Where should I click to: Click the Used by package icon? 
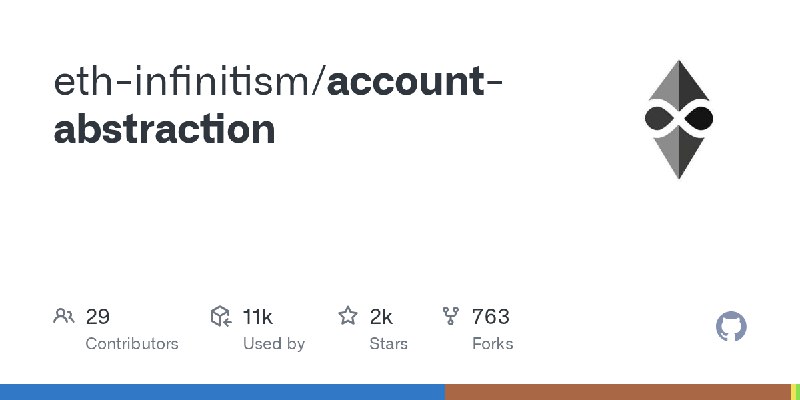coord(220,317)
